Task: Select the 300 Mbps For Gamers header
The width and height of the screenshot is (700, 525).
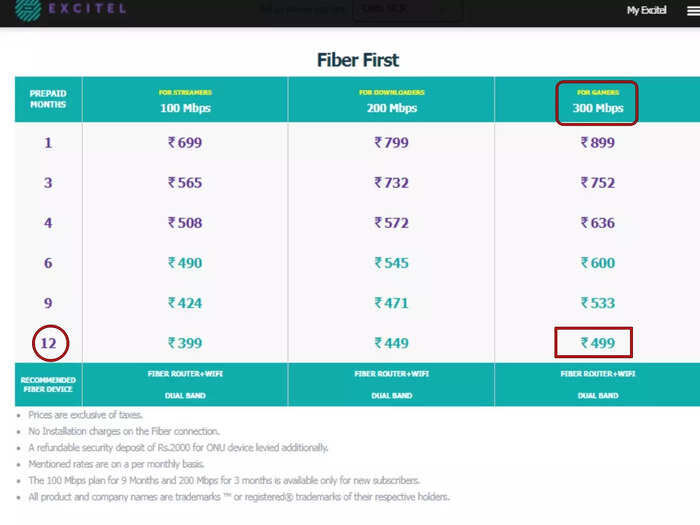Action: click(597, 102)
